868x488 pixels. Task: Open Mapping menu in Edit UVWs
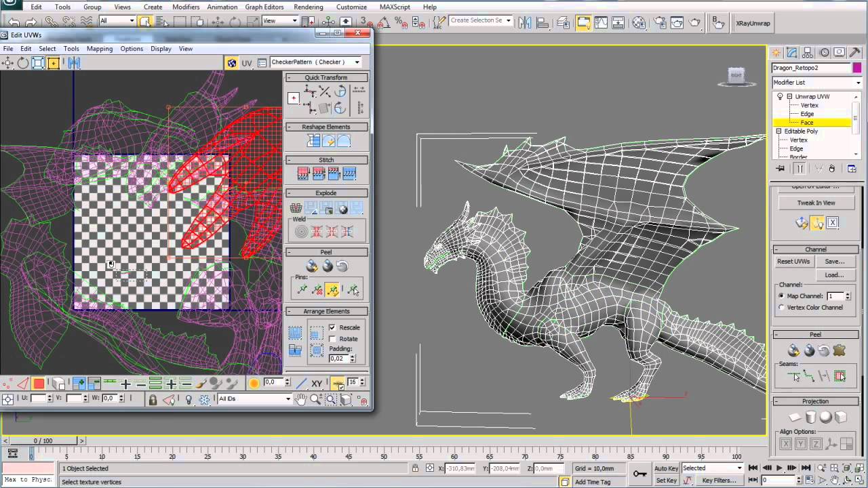point(100,49)
